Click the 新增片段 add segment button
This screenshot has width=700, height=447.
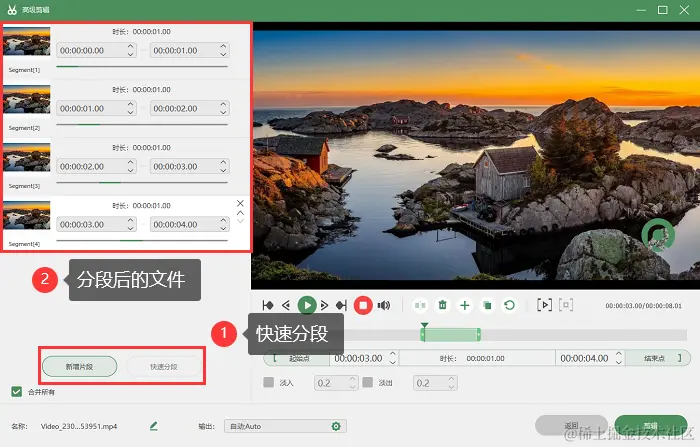[79, 367]
